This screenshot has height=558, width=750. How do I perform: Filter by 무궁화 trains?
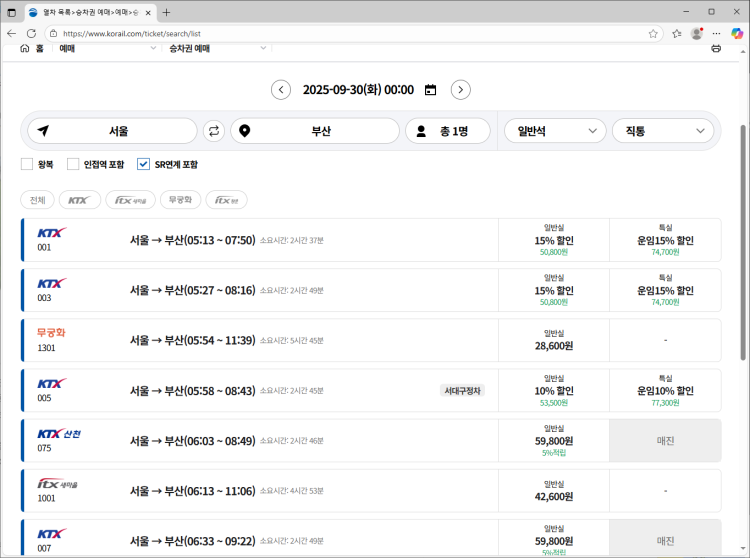(180, 200)
